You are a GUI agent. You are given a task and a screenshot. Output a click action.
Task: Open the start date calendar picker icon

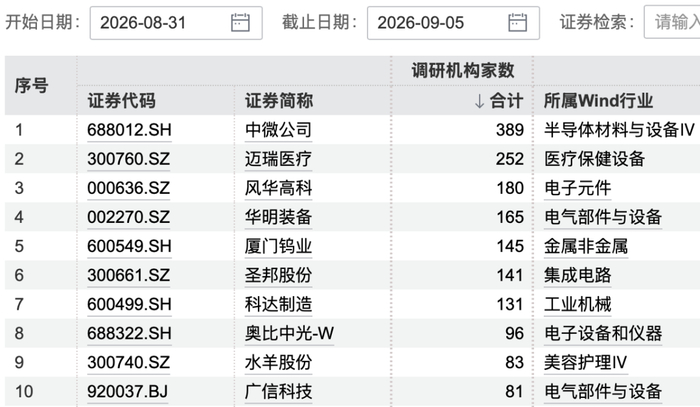pos(240,22)
